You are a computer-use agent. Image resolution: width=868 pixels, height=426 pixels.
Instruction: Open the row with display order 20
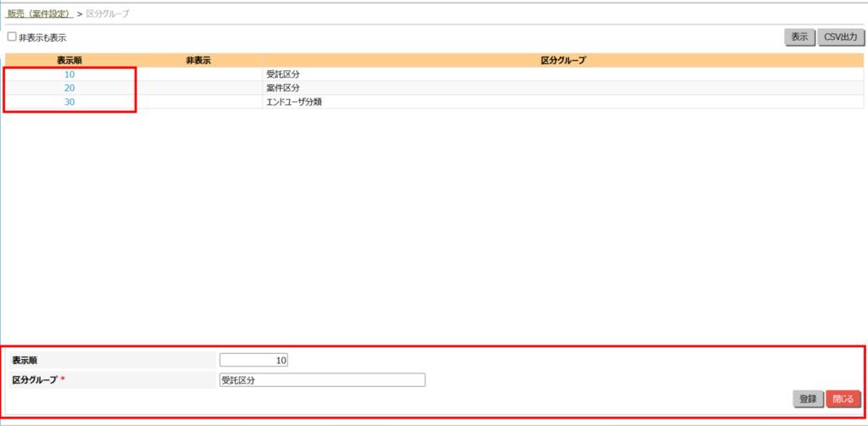click(70, 88)
